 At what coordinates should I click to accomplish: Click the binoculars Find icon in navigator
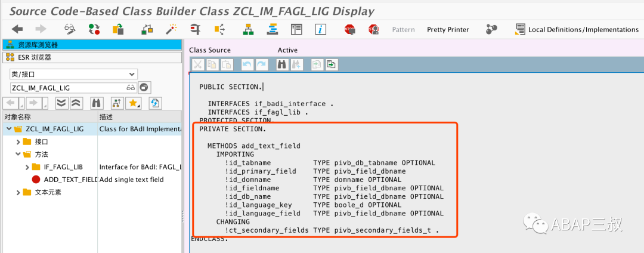point(96,103)
